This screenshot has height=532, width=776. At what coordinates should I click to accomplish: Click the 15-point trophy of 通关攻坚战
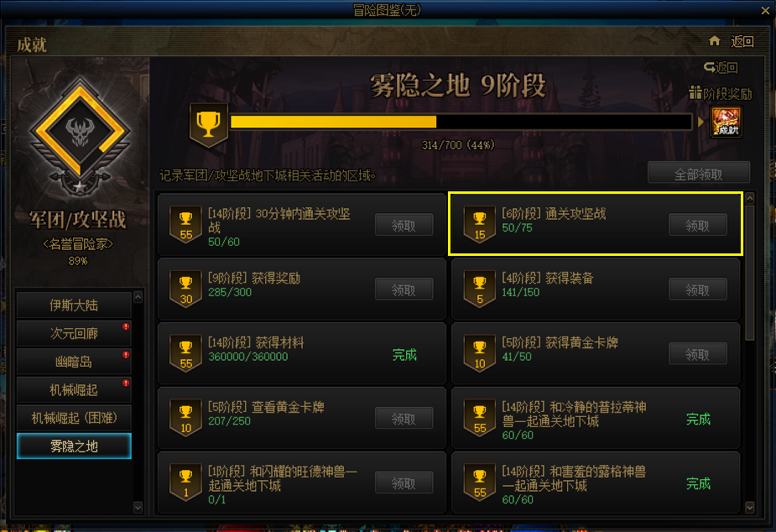click(480, 225)
